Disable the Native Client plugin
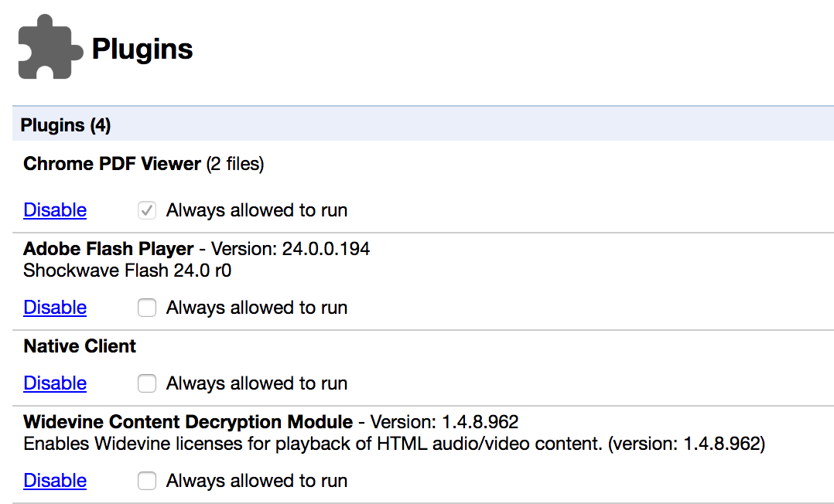 coord(55,383)
